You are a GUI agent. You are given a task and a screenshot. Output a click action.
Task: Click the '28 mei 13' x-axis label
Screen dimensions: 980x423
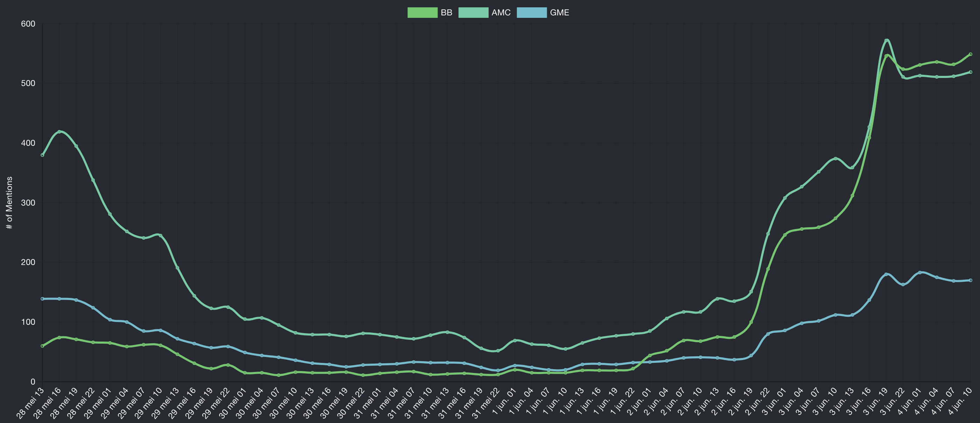30,403
